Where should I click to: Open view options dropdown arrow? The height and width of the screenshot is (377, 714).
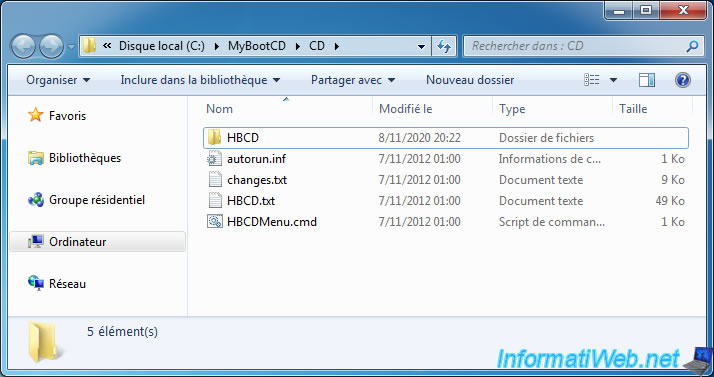coord(613,81)
